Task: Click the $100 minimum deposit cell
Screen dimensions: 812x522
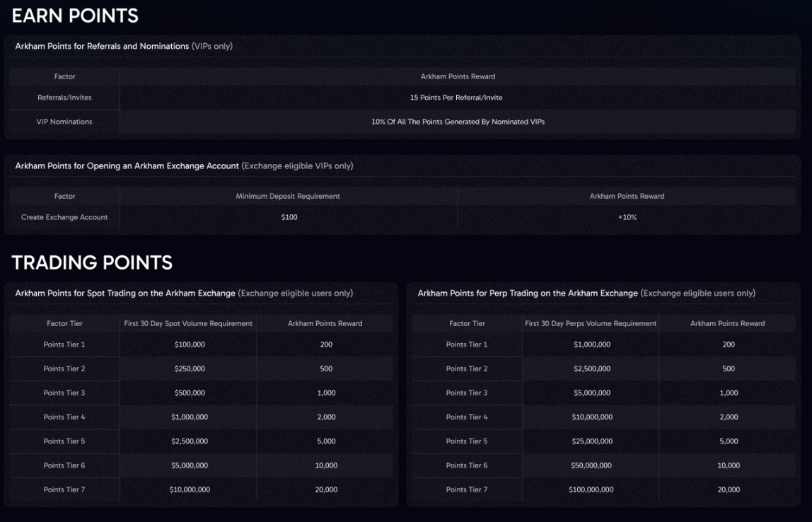Action: tap(289, 217)
